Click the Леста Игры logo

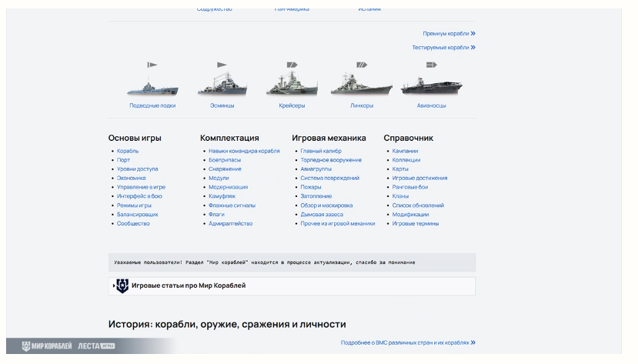pos(96,346)
